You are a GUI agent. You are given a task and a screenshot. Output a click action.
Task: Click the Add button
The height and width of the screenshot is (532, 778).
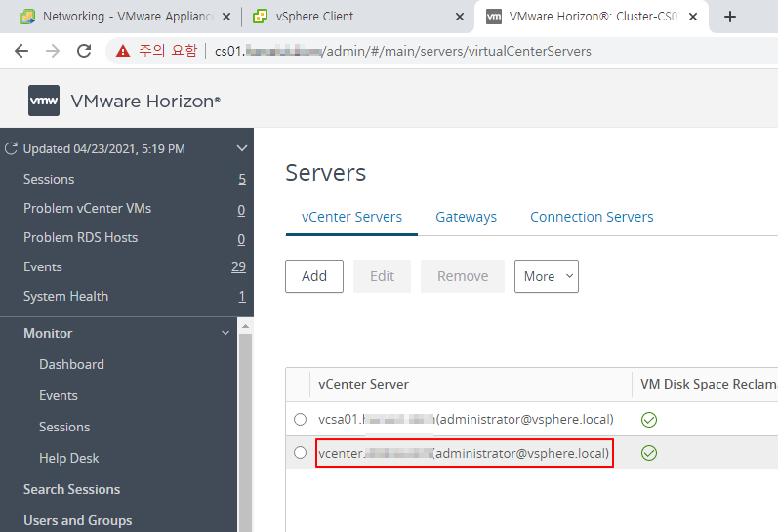[314, 276]
